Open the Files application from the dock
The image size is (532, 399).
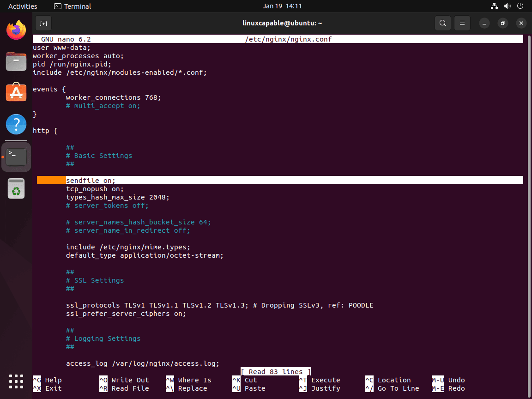point(16,61)
